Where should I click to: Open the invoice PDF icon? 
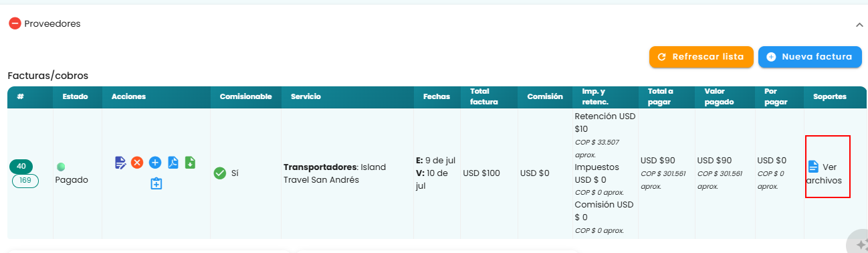[173, 163]
